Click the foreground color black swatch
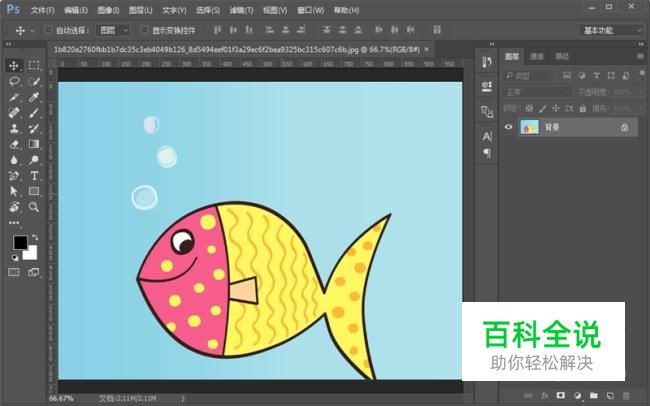The image size is (650, 406). (19, 243)
